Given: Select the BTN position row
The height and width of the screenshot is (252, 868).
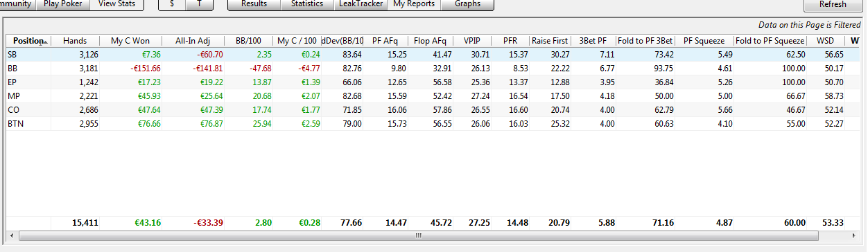Looking at the screenshot, I should point(433,123).
